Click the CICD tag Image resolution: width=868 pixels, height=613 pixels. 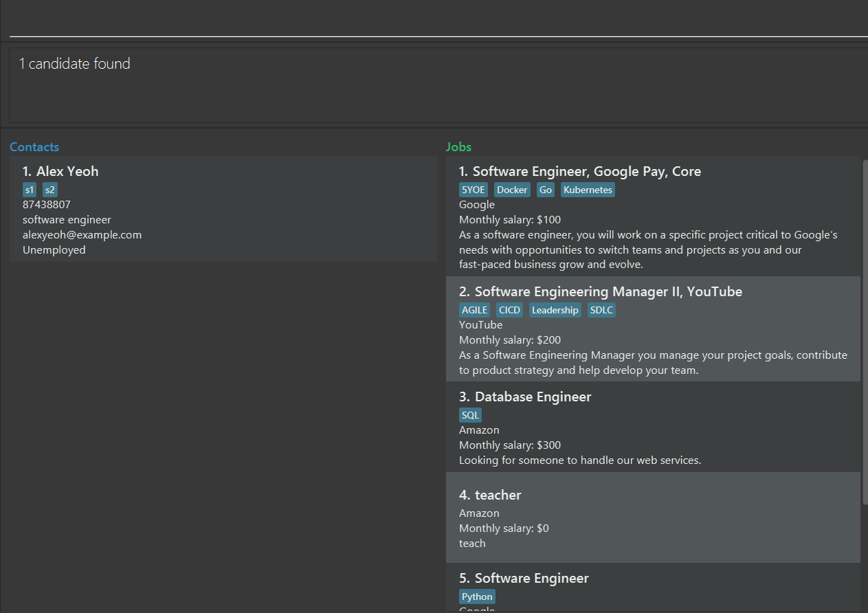509,310
